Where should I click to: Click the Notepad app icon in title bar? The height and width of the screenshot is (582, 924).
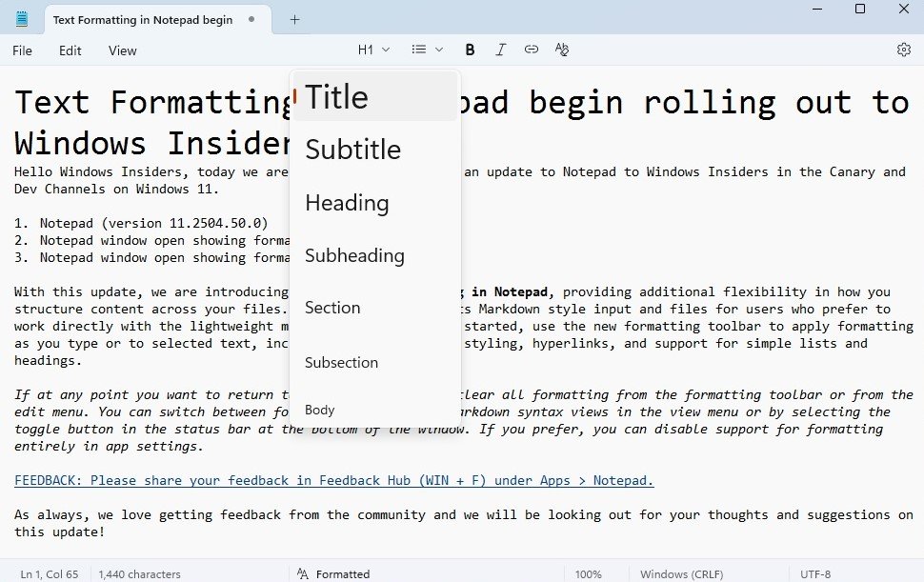tap(22, 19)
